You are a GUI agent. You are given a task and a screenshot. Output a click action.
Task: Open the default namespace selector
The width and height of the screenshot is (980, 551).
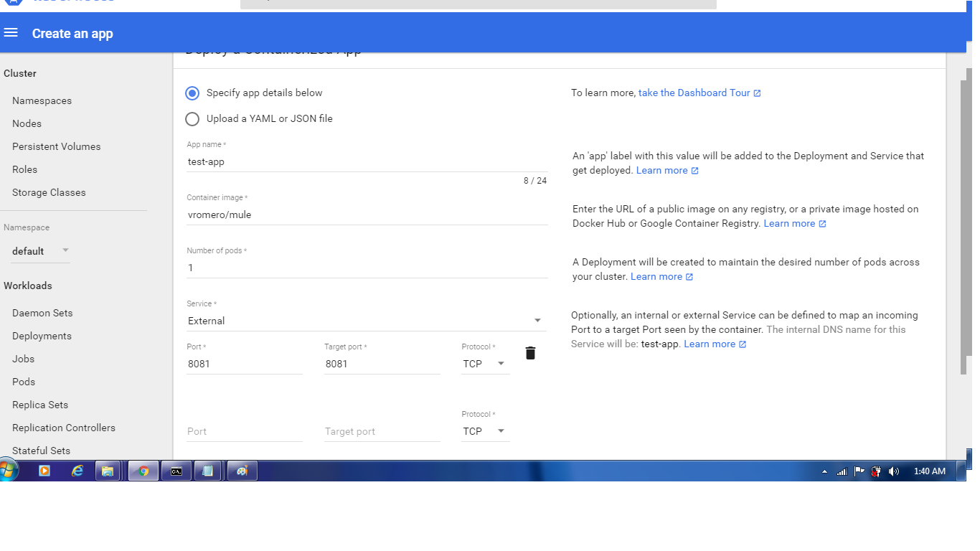[40, 251]
